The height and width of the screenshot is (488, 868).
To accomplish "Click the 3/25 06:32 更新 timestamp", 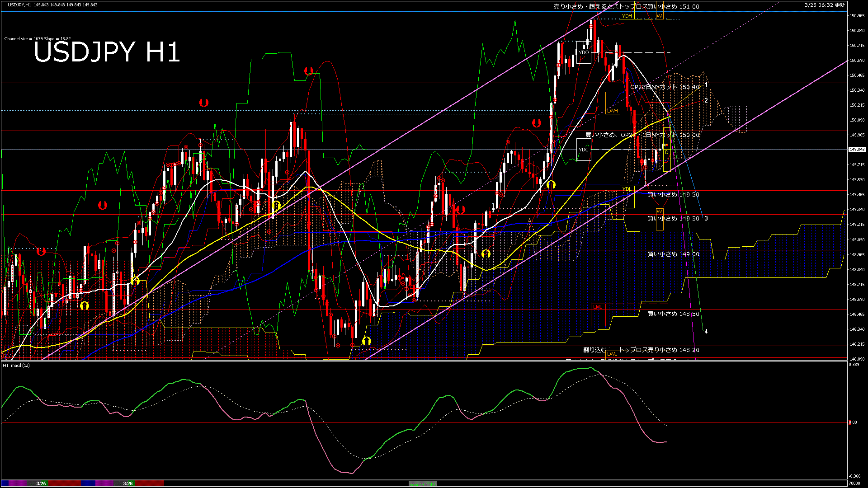I will point(825,5).
